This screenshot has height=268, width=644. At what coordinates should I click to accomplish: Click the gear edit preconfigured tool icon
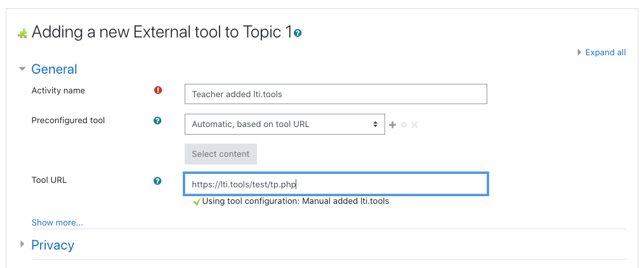(x=404, y=124)
